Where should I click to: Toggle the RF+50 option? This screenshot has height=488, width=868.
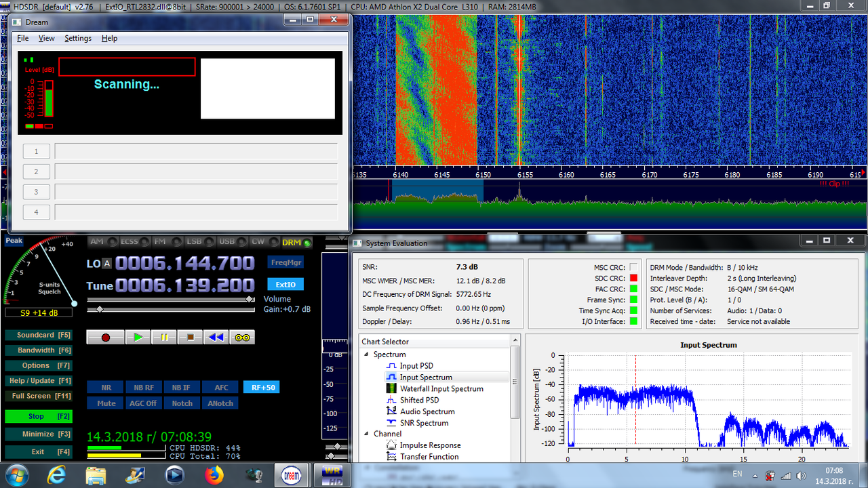pos(261,387)
